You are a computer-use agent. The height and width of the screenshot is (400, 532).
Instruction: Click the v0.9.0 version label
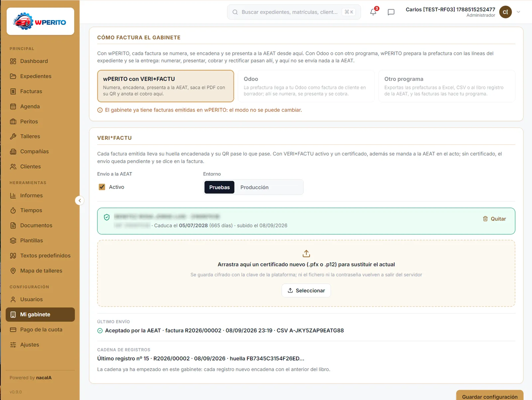point(16,392)
